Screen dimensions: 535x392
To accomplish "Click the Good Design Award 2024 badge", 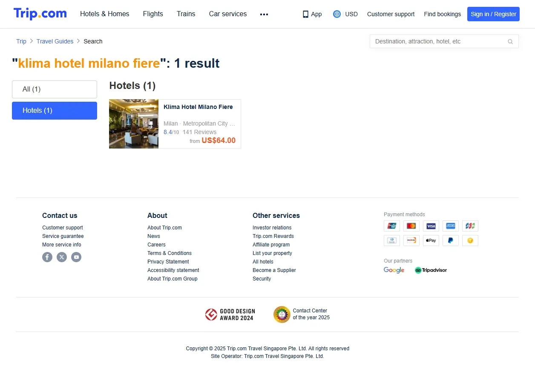I will click(x=230, y=315).
